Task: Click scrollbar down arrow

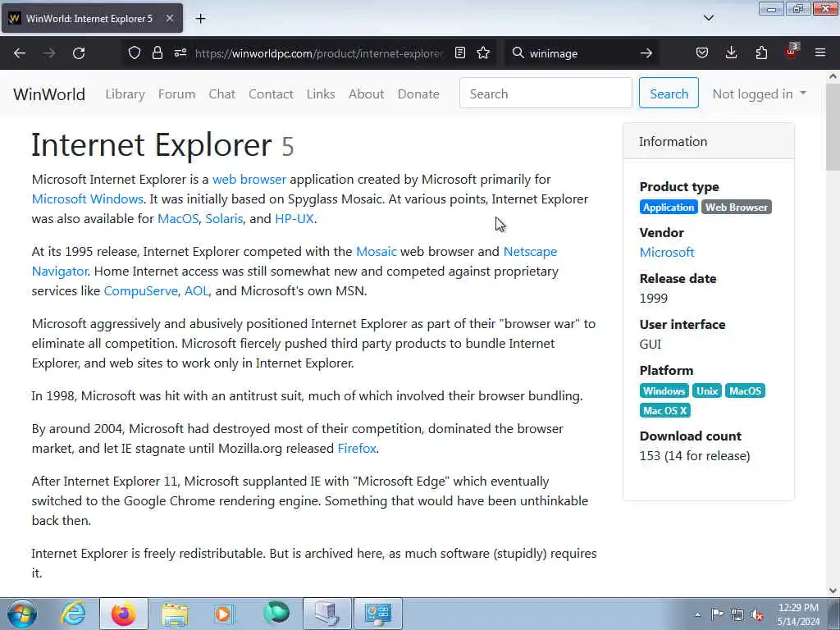Action: pyautogui.click(x=833, y=591)
